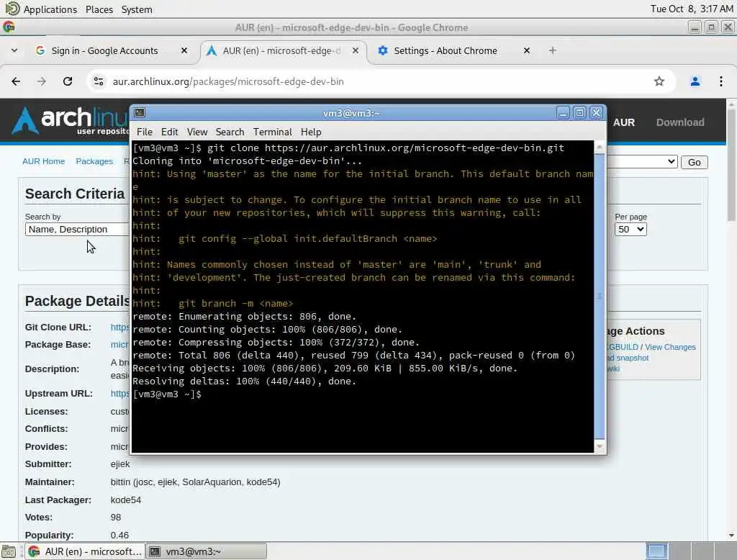Switch to the AUR Chrome taskbar button
The image size is (737, 560).
coord(85,551)
